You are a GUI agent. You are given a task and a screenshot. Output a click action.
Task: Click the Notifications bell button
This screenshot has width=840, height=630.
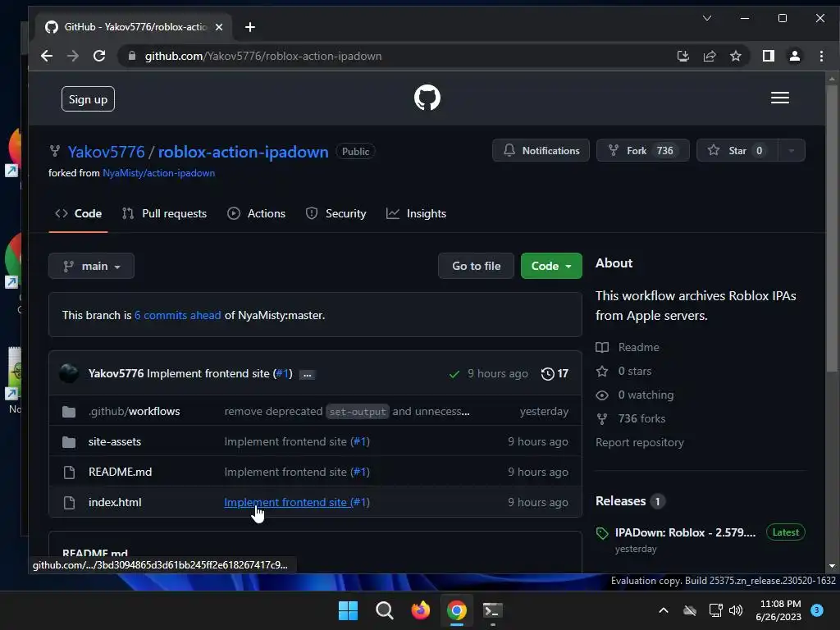coord(541,151)
